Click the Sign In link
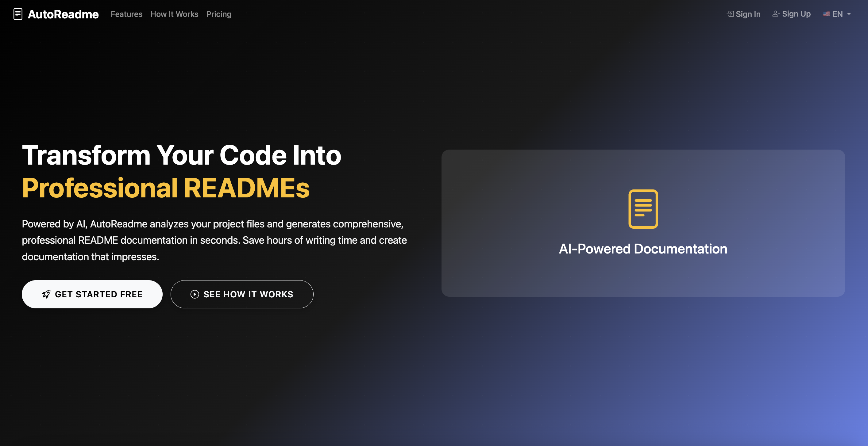Screen dimensions: 868x446 tap(747, 14)
